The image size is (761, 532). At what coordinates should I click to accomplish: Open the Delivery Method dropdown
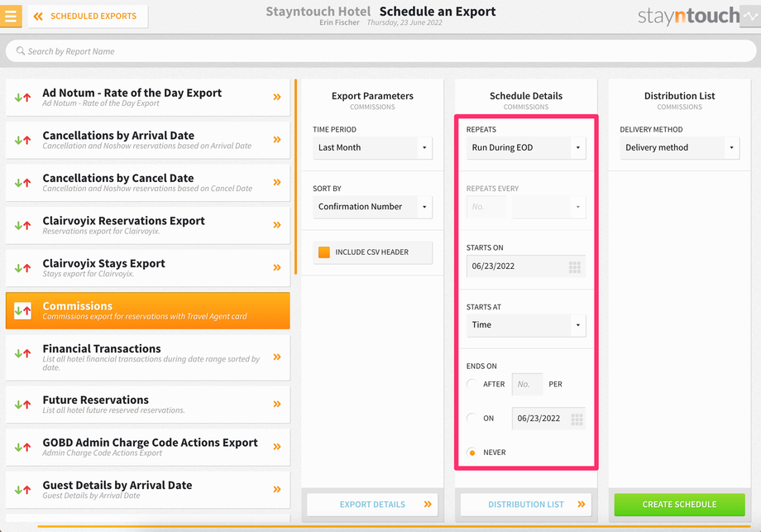pos(679,147)
